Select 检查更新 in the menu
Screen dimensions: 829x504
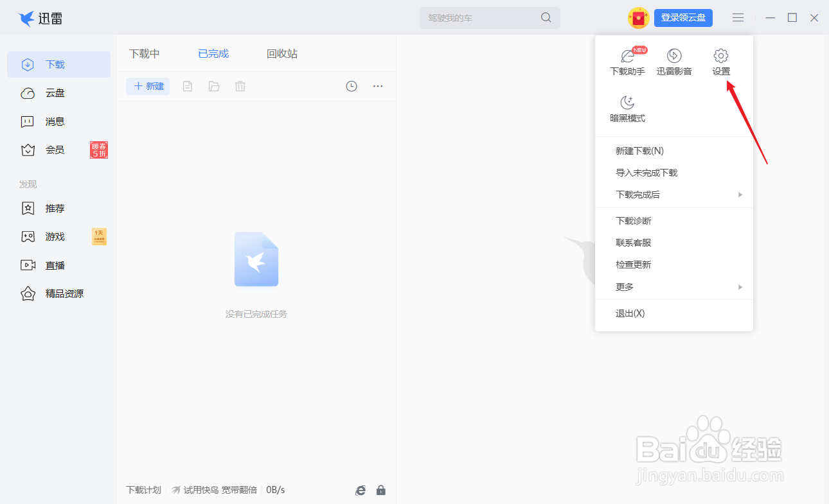tap(635, 264)
